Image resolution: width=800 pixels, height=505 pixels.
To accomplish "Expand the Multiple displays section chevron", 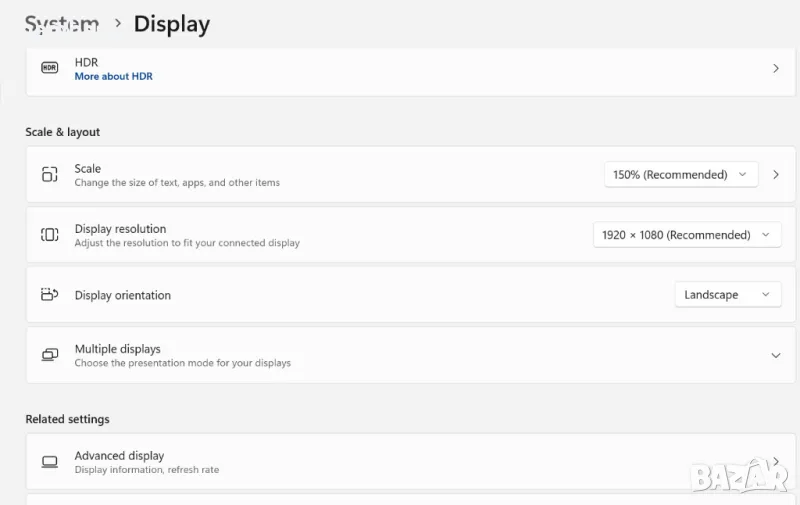I will click(x=776, y=355).
